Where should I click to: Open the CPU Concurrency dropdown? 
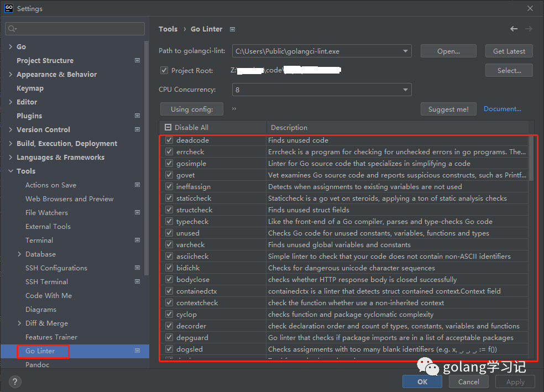click(405, 90)
